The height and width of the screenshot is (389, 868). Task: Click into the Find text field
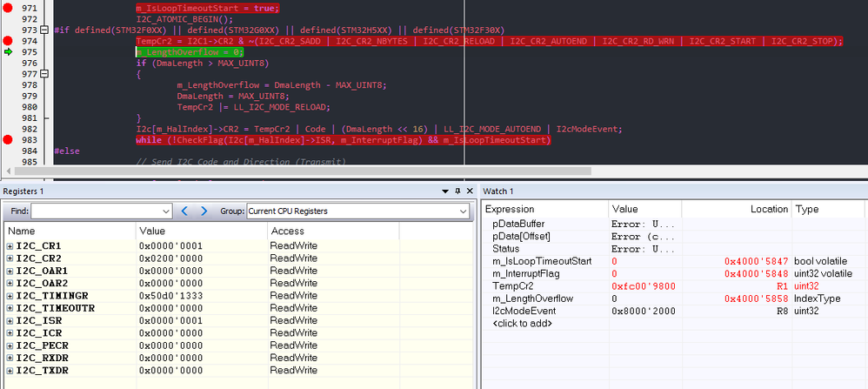97,211
